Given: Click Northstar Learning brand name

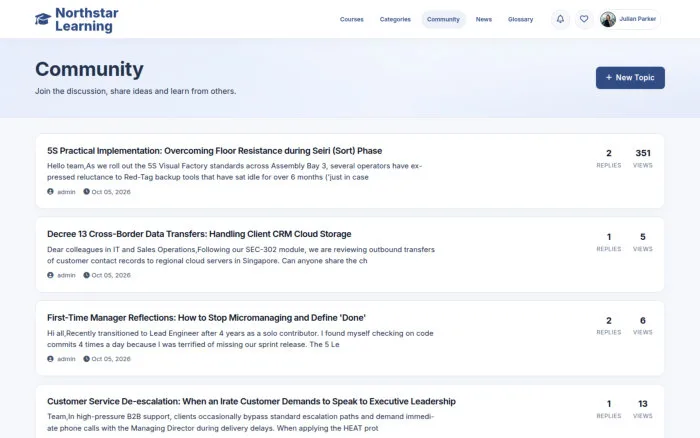Looking at the screenshot, I should coord(87,19).
